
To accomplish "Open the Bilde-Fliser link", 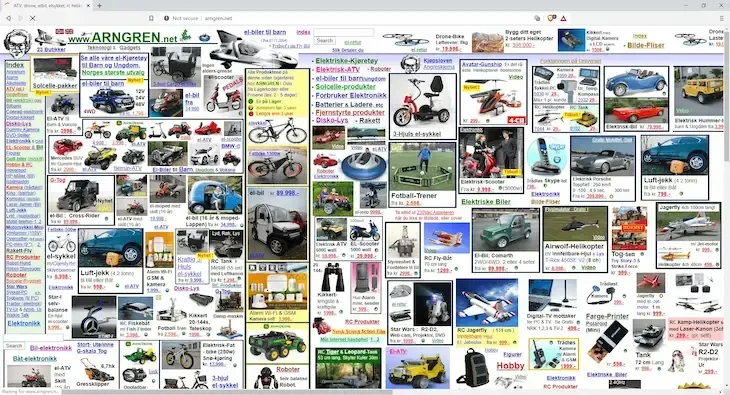I will (x=646, y=46).
